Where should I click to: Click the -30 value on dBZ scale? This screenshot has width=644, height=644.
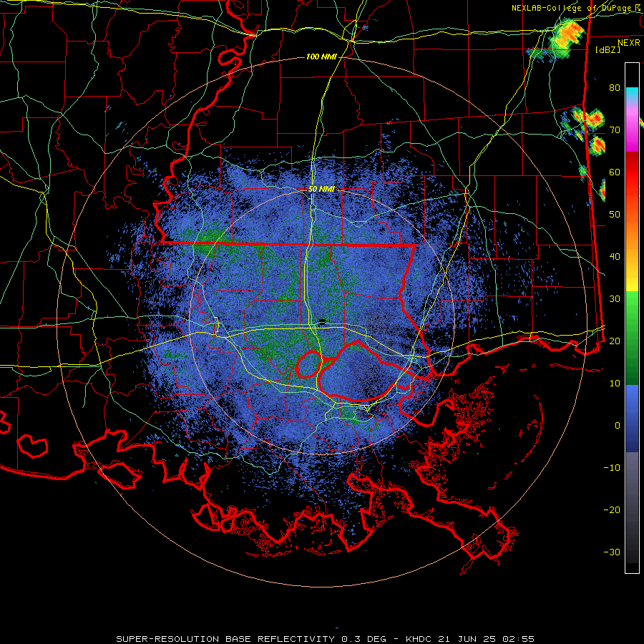point(612,552)
